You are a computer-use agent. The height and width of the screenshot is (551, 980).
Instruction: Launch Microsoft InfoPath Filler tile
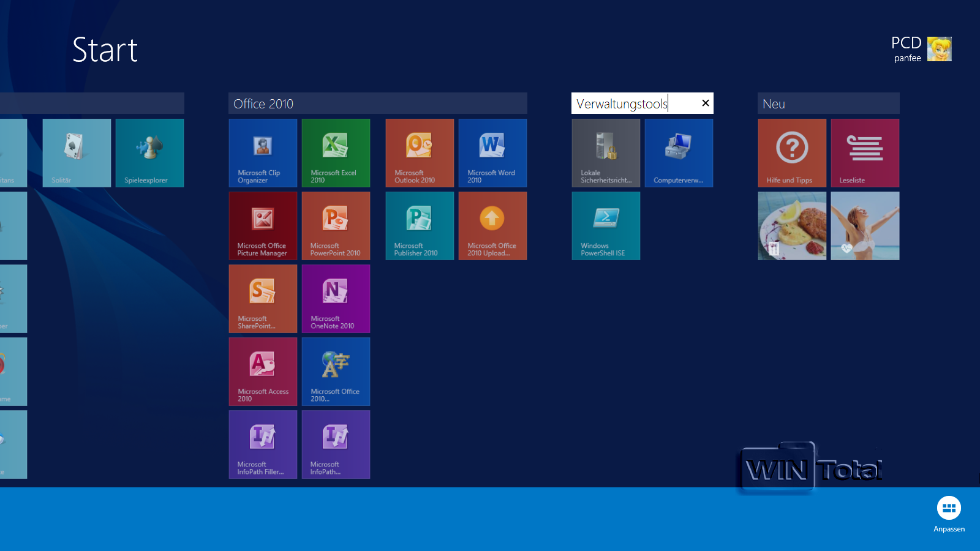click(263, 444)
